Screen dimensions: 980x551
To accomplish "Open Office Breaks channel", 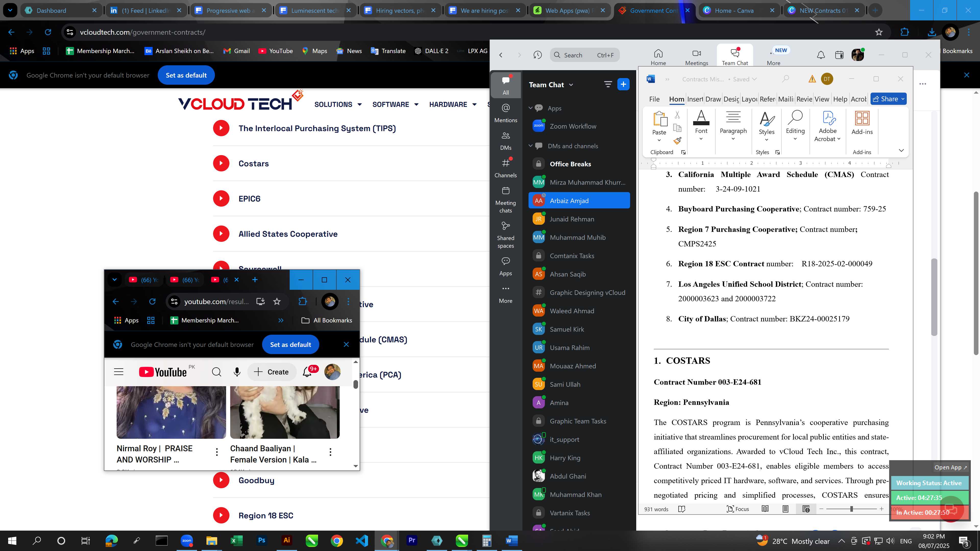I will tap(579, 164).
